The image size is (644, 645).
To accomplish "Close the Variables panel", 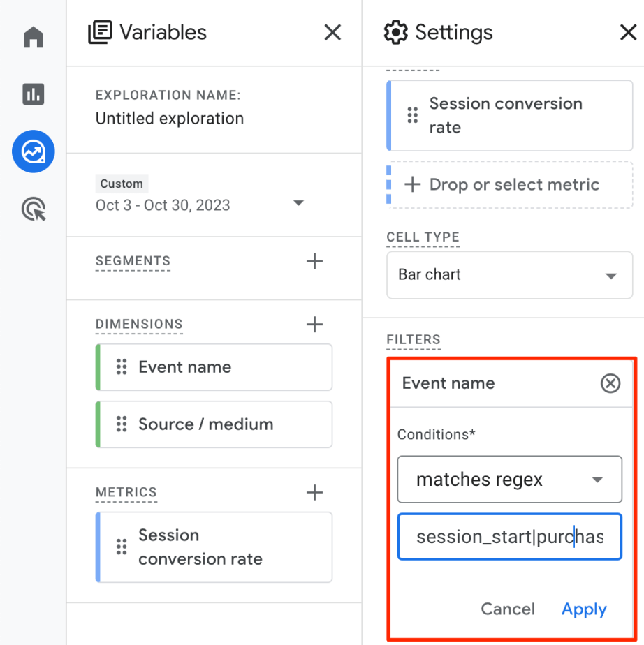I will tap(332, 32).
